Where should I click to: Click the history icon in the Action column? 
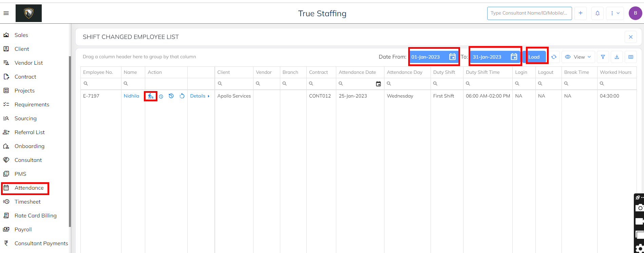coord(171,96)
